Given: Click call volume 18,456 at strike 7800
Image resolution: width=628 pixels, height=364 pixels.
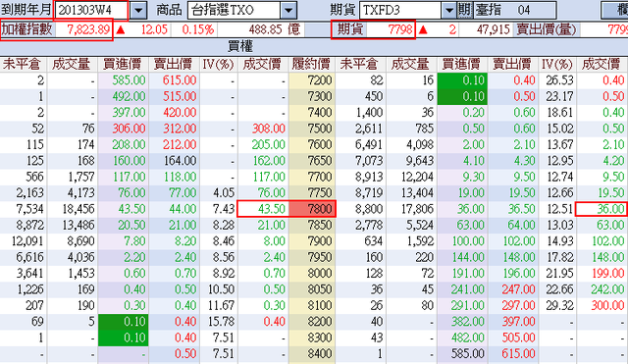Looking at the screenshot, I should coord(78,209).
